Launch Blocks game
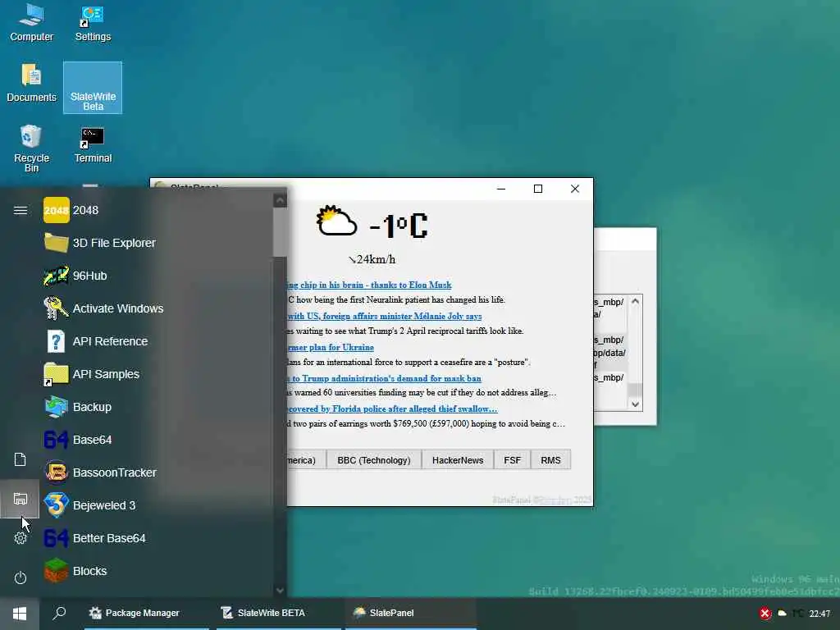The height and width of the screenshot is (630, 840). click(x=157, y=571)
